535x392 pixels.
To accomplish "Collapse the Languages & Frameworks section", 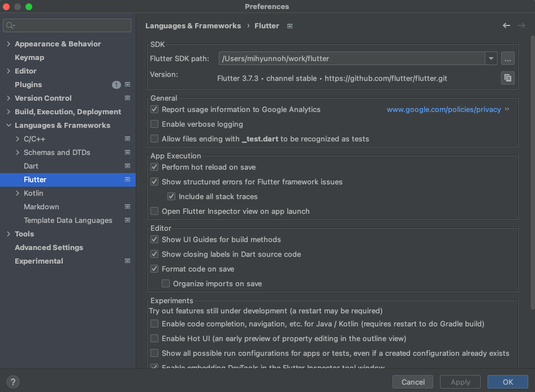I will pyautogui.click(x=8, y=125).
